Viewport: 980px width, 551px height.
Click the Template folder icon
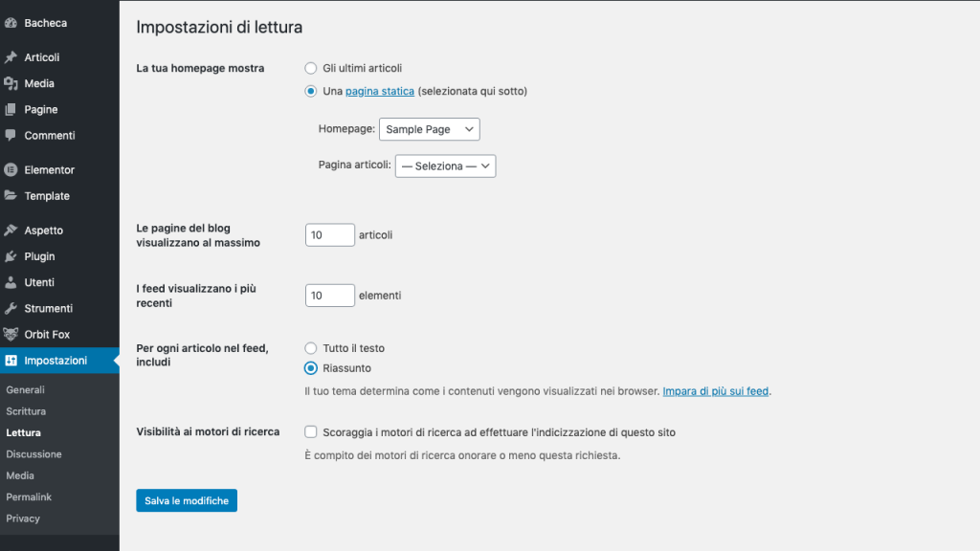(11, 195)
